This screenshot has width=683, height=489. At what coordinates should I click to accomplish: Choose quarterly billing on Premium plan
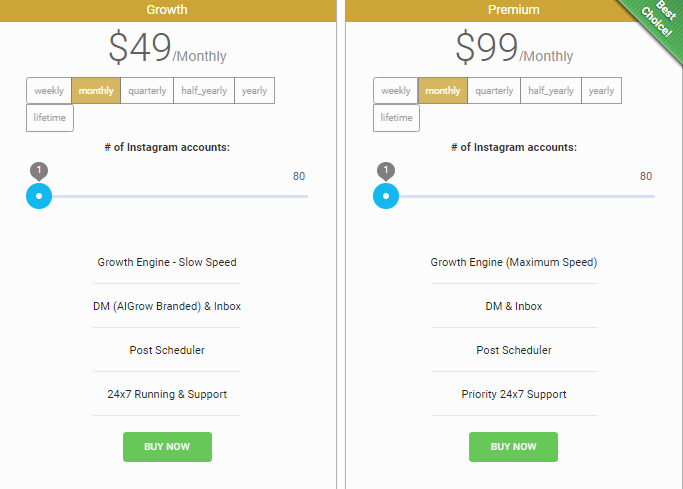(x=494, y=91)
